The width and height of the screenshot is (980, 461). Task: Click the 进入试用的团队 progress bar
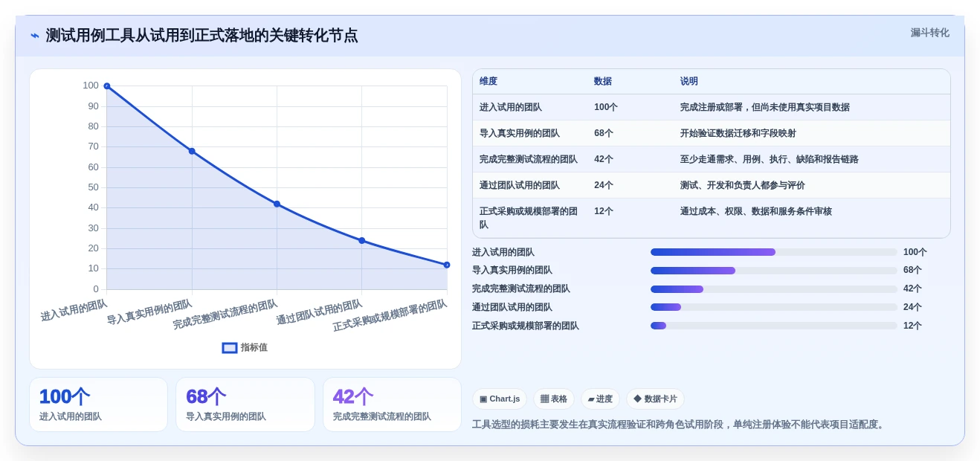pos(774,252)
